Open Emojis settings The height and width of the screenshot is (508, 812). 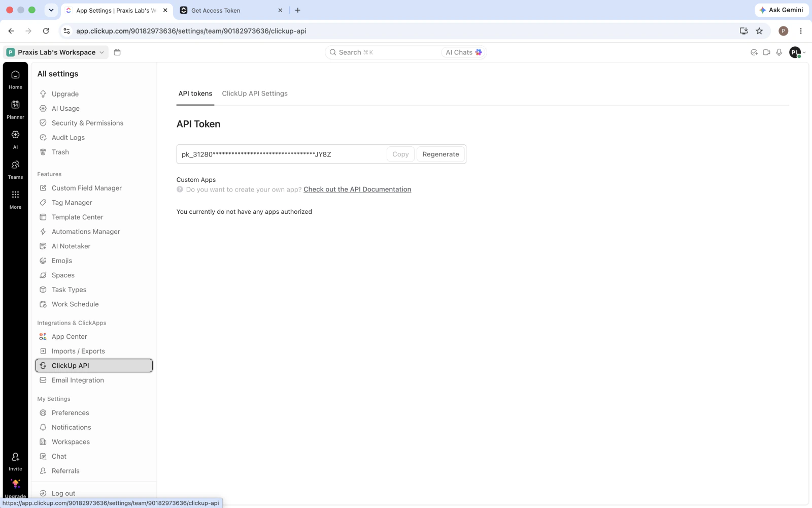coord(93,261)
